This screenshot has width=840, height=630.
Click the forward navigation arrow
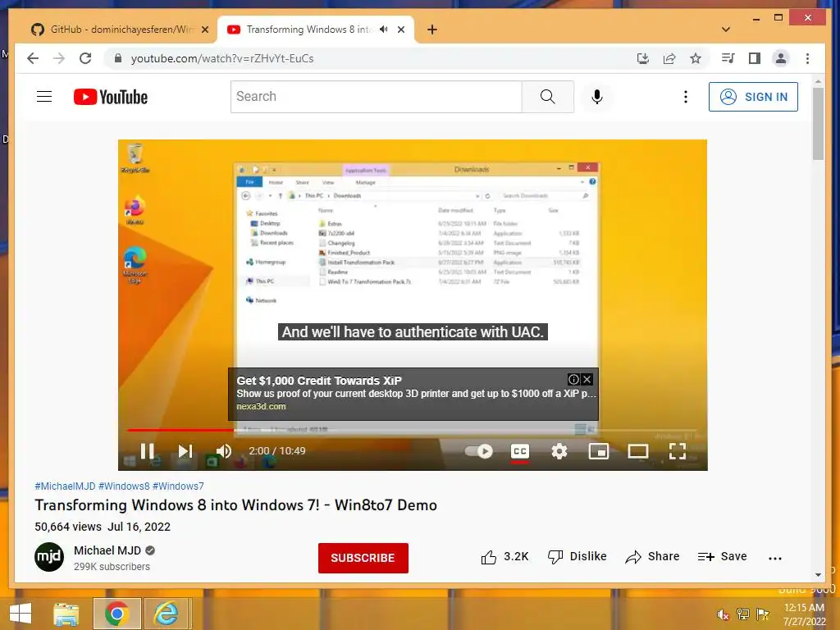[59, 58]
